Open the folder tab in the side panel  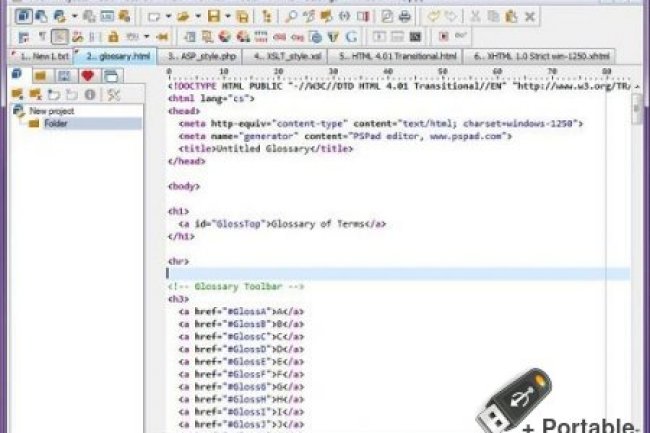pyautogui.click(x=41, y=75)
